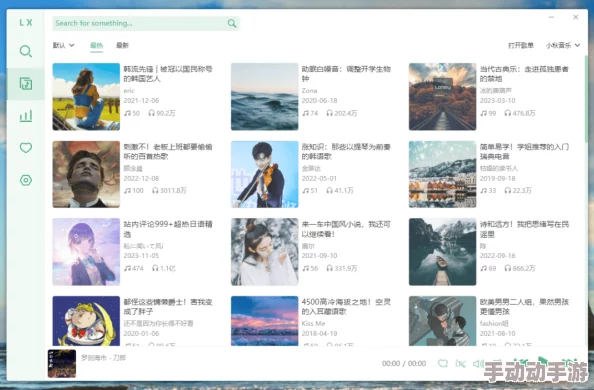Click title '站内评论999+超热日语精选'

click(168, 229)
